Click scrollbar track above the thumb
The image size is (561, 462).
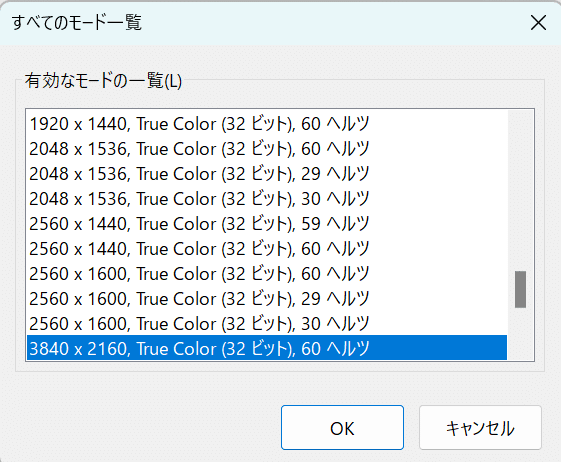[521, 190]
